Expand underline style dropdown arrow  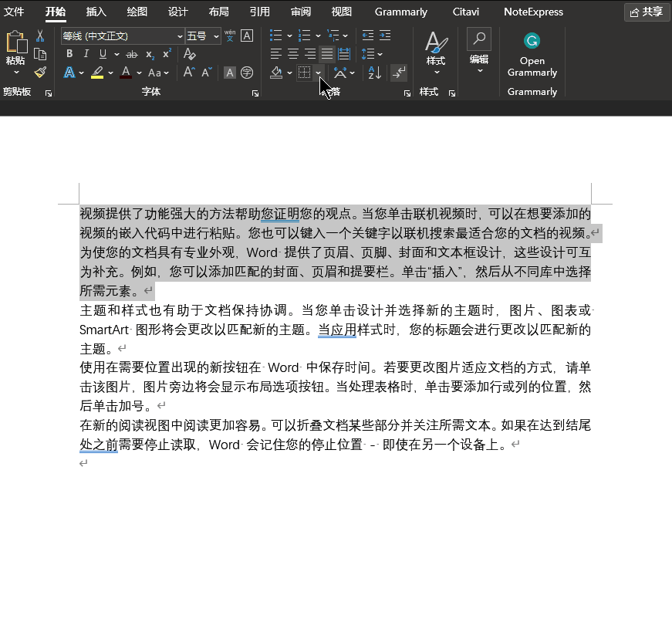pos(117,55)
